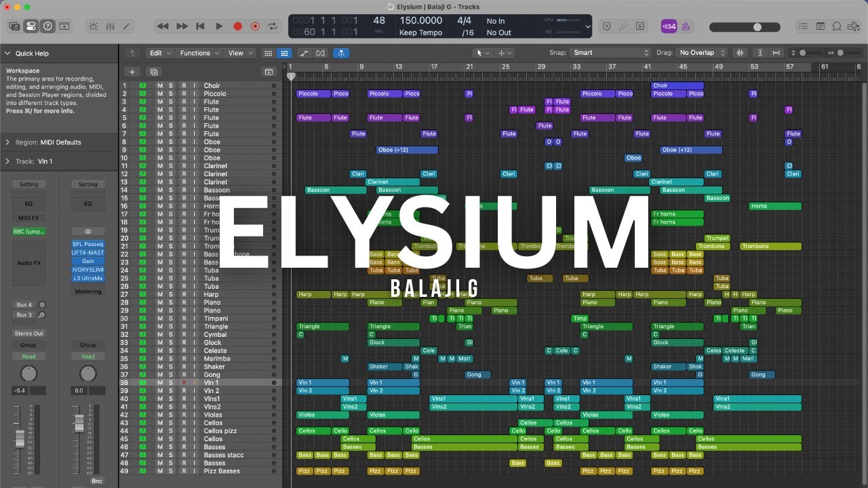Toggle the Inspector panel button
Screen dimensions: 868x488
(31, 26)
